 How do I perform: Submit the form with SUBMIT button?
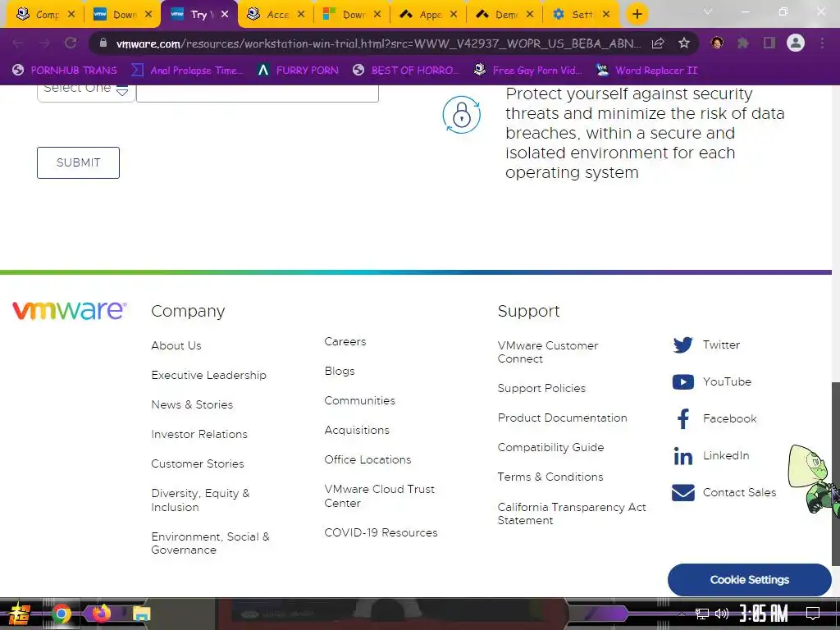tap(78, 163)
